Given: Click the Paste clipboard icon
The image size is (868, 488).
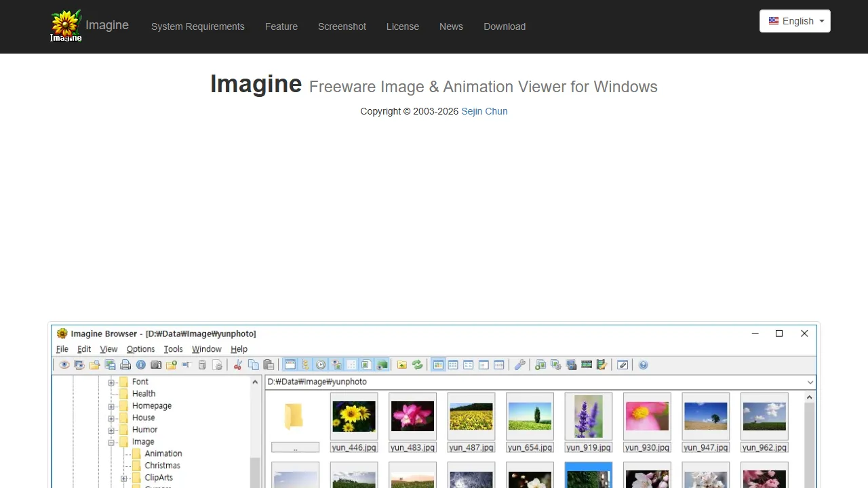Looking at the screenshot, I should pos(268,365).
